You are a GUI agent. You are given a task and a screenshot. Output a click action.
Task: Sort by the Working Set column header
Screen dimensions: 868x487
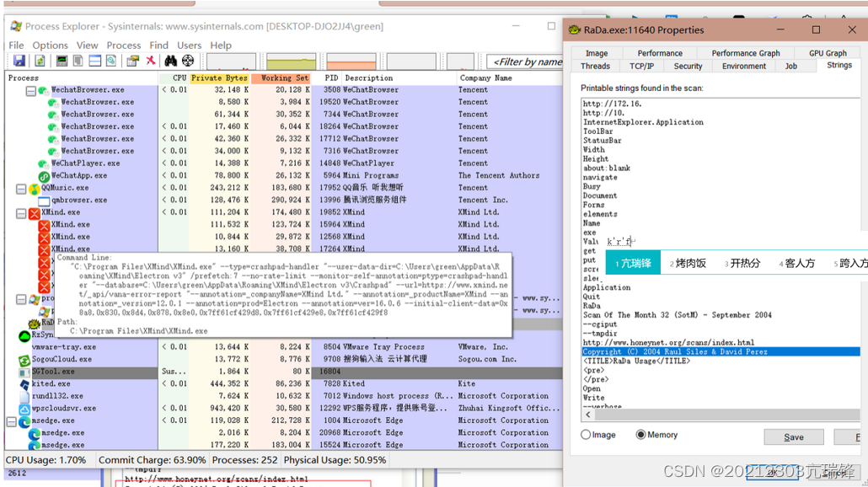tap(281, 78)
